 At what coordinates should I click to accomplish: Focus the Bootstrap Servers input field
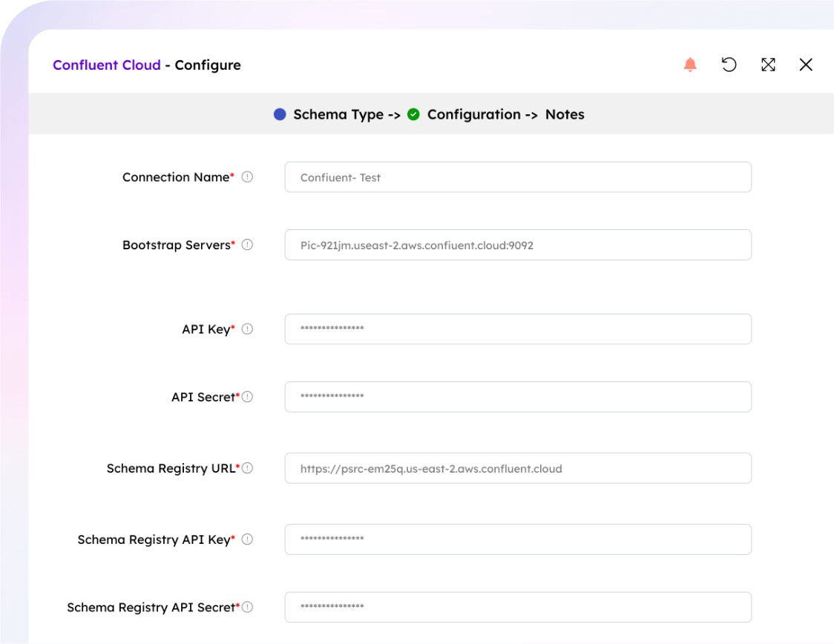[518, 245]
